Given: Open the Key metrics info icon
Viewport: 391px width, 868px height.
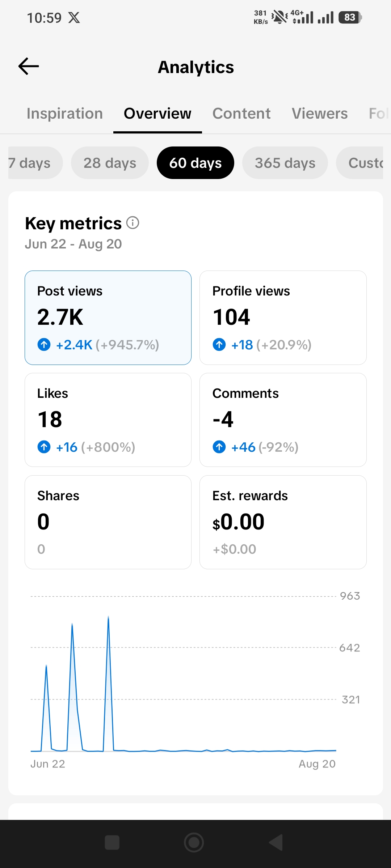Looking at the screenshot, I should [133, 223].
